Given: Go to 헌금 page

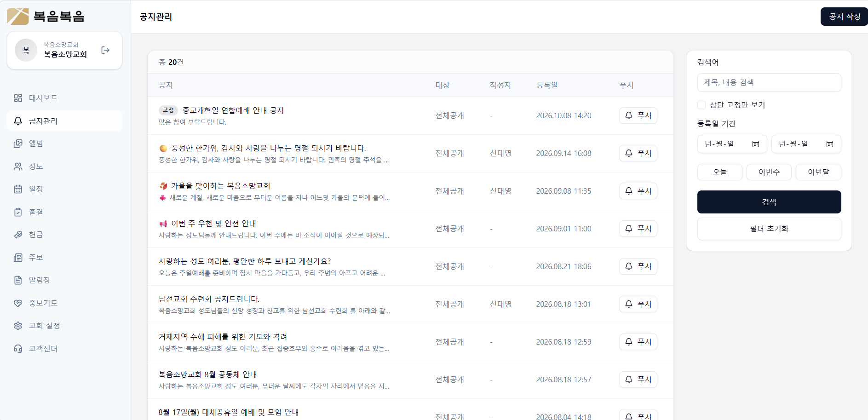Looking at the screenshot, I should [64, 235].
